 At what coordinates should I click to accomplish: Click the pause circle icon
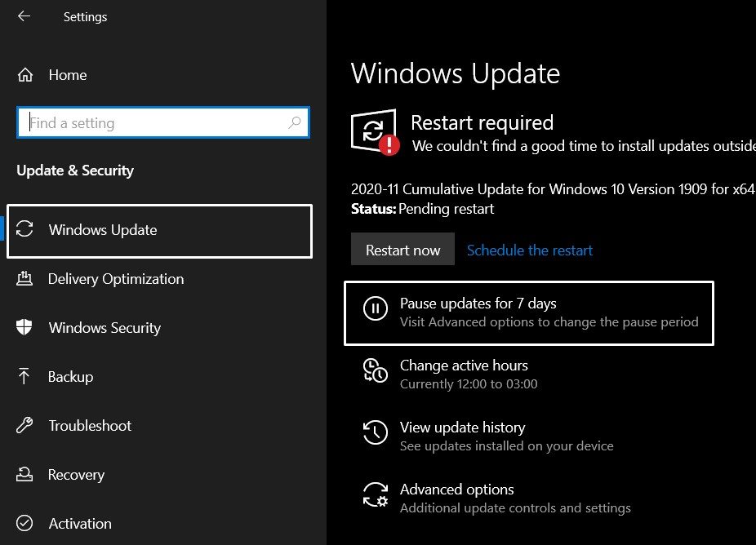click(x=375, y=308)
